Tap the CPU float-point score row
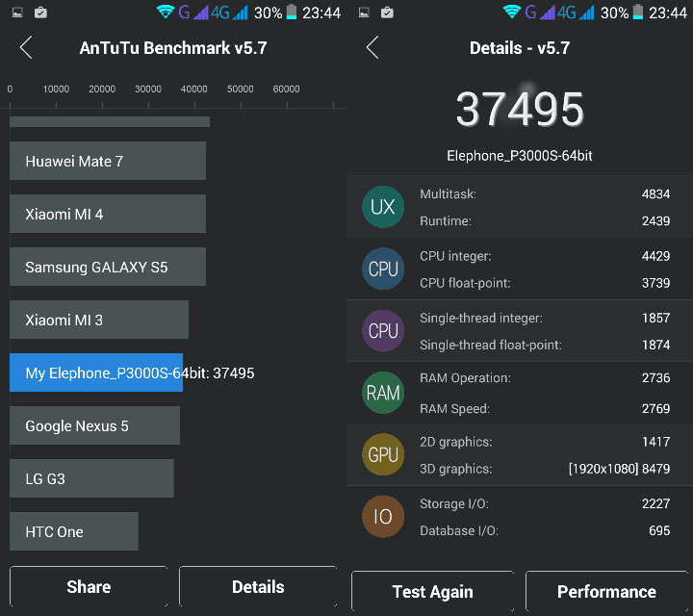This screenshot has height=616, width=693. pyautogui.click(x=545, y=283)
